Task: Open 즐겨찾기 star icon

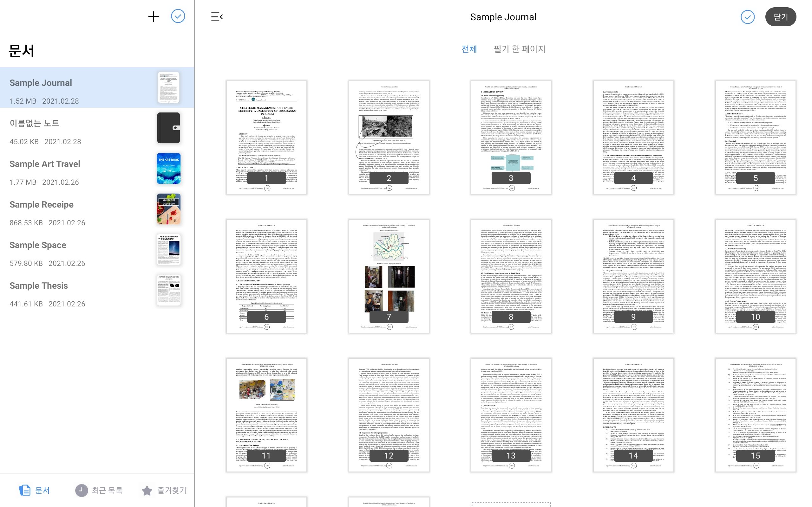Action: [x=147, y=490]
